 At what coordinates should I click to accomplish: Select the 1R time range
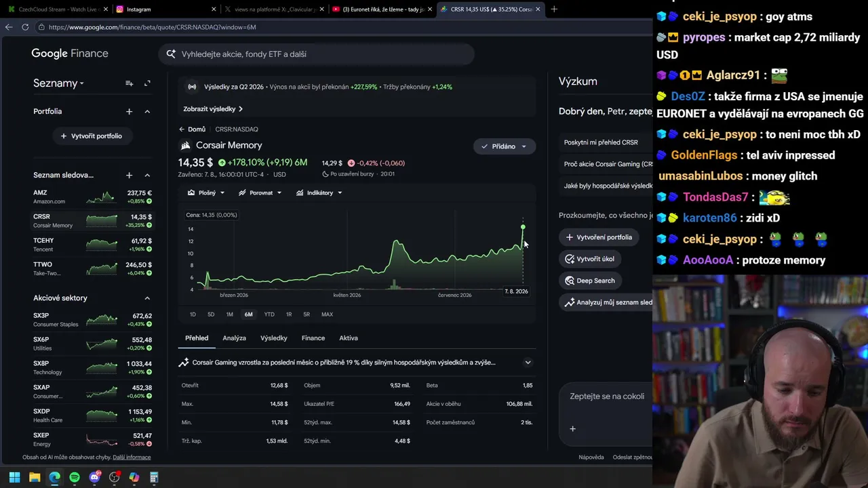point(289,314)
